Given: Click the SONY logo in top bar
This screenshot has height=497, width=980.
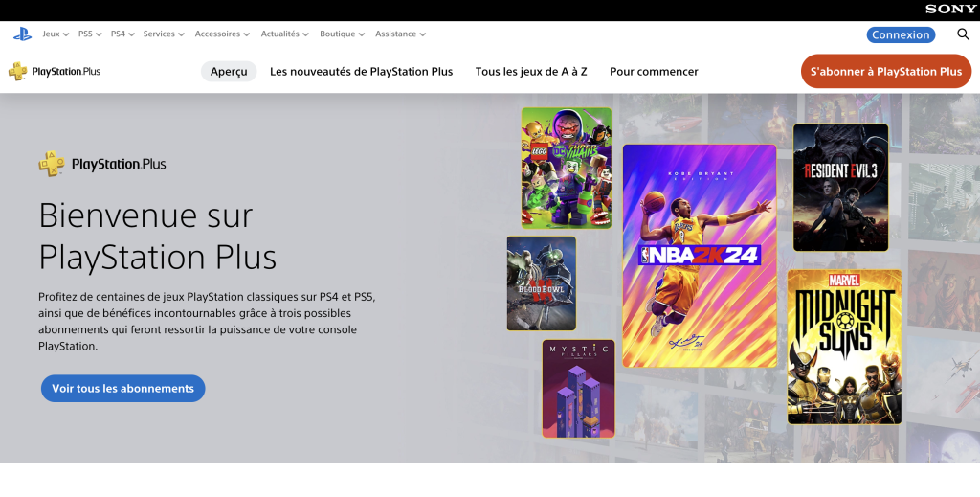Looking at the screenshot, I should [x=950, y=10].
